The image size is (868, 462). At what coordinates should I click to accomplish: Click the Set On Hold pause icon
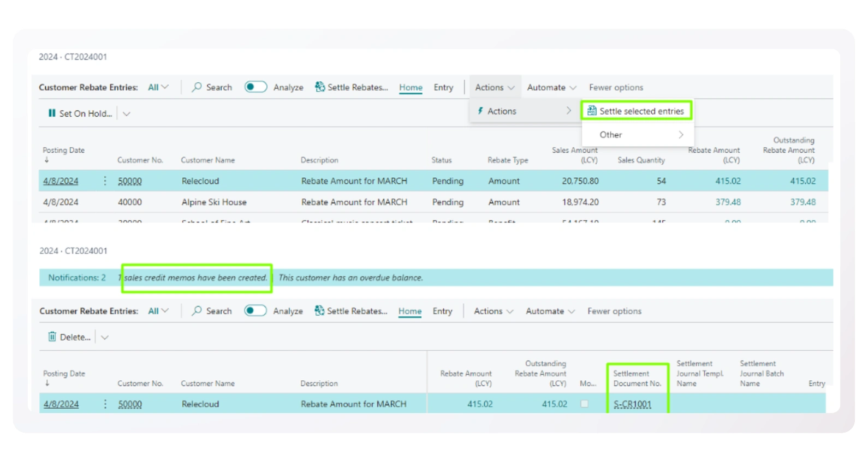(x=52, y=113)
